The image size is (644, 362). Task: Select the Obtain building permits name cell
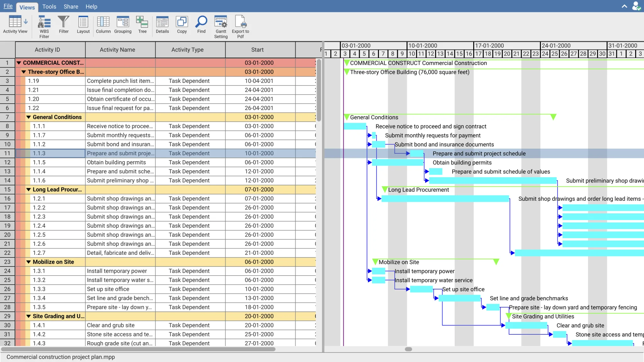120,162
